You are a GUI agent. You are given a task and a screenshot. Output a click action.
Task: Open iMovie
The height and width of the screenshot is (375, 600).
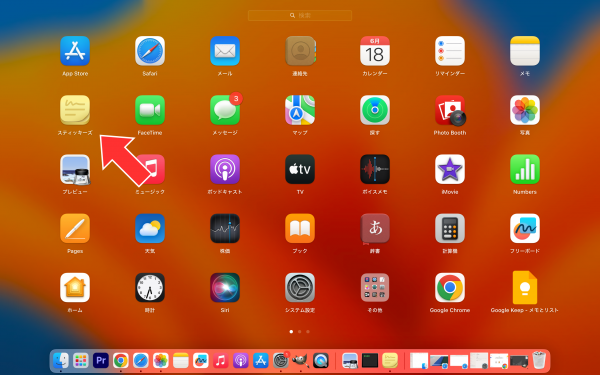pos(450,170)
